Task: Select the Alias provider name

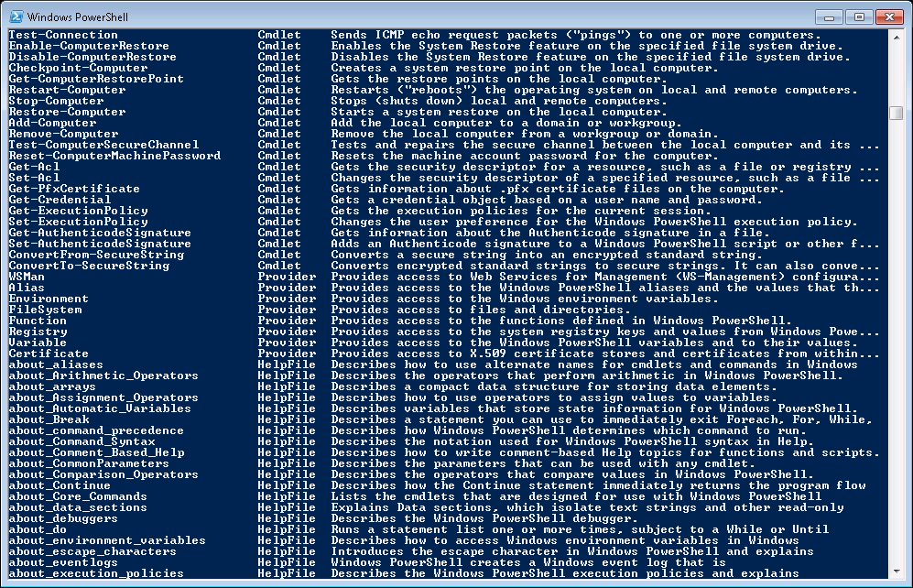Action: 27,289
